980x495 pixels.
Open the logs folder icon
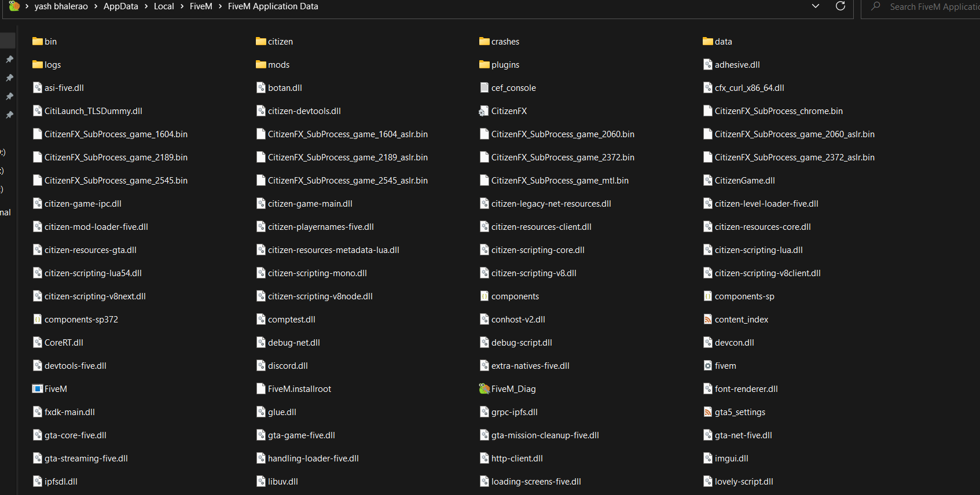pyautogui.click(x=38, y=64)
